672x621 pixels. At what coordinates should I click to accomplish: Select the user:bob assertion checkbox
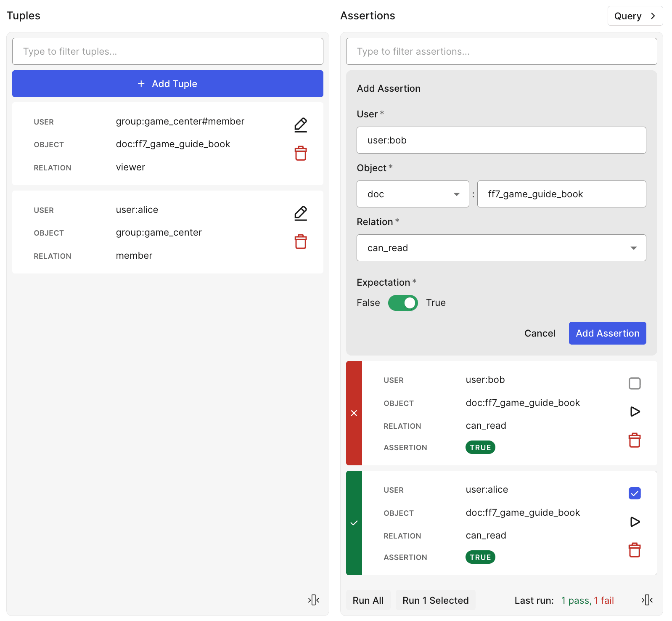pos(634,383)
